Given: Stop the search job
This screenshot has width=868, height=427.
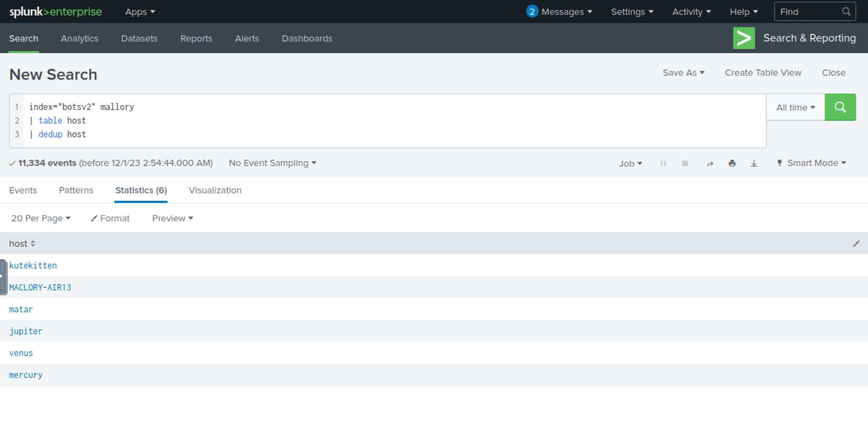Looking at the screenshot, I should (x=685, y=163).
